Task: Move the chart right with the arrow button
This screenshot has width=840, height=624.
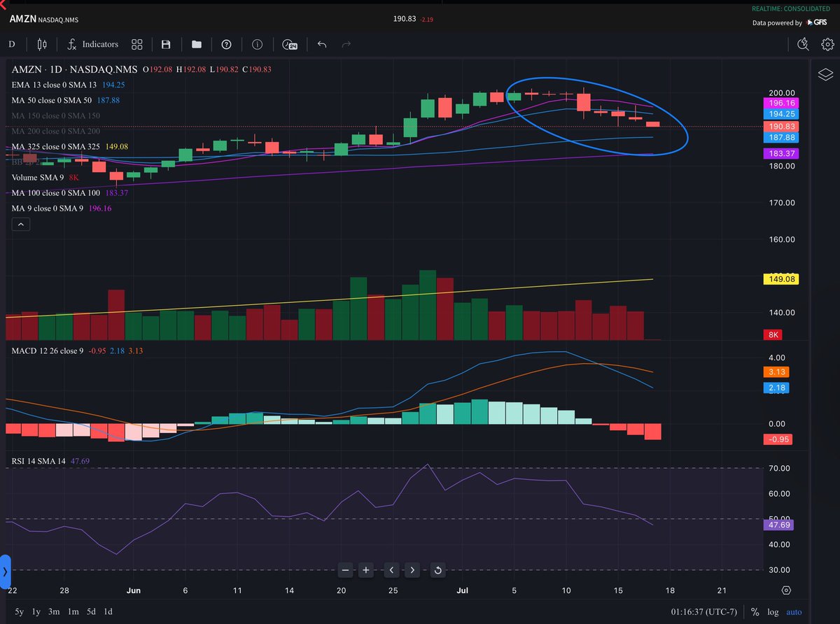Action: tap(412, 570)
